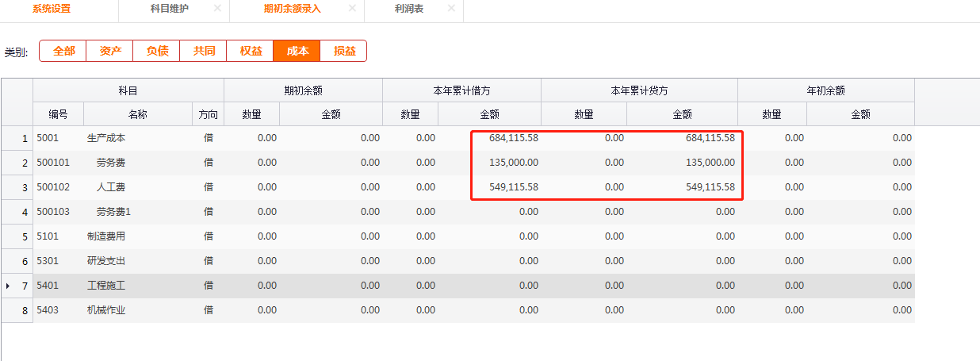The width and height of the screenshot is (980, 361).
Task: Click the 编号 column header
Action: [58, 114]
